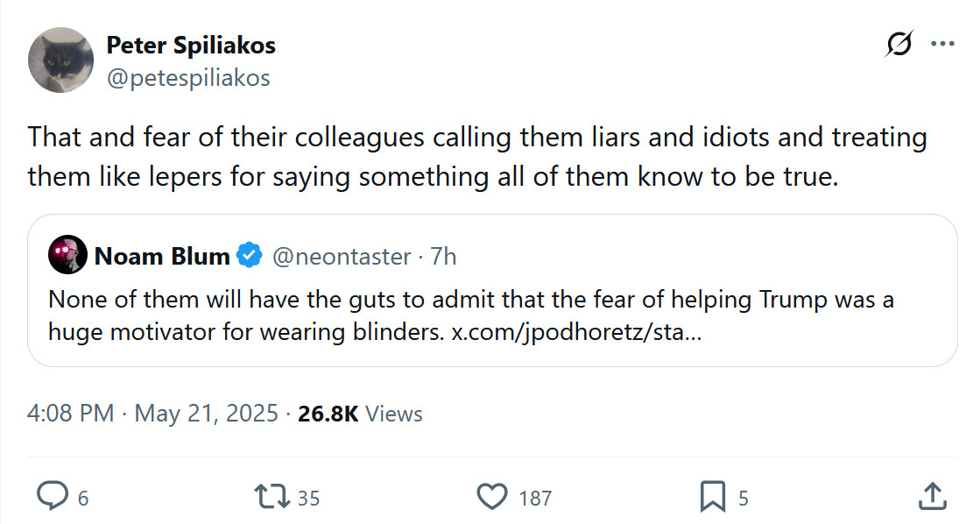Bookmark this post

[713, 497]
